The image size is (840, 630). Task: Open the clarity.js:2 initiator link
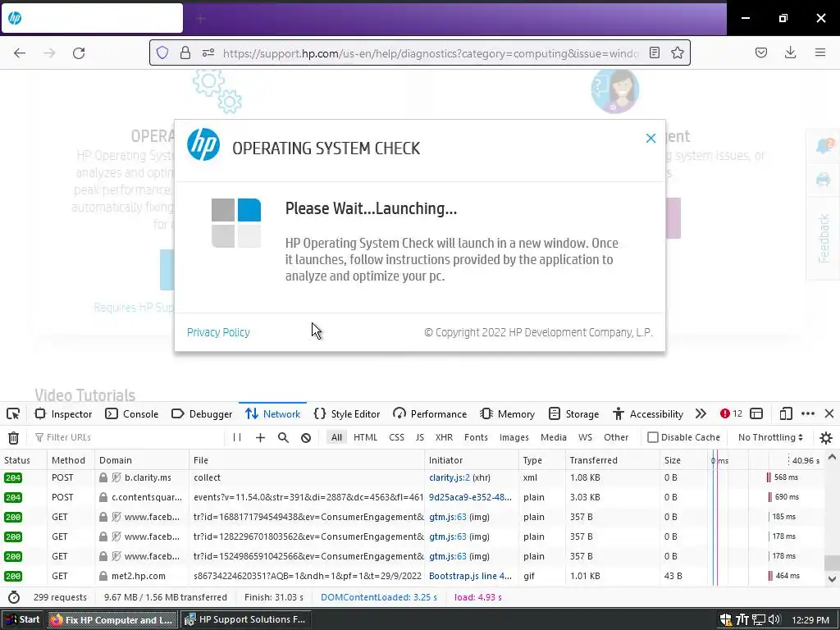(x=450, y=477)
